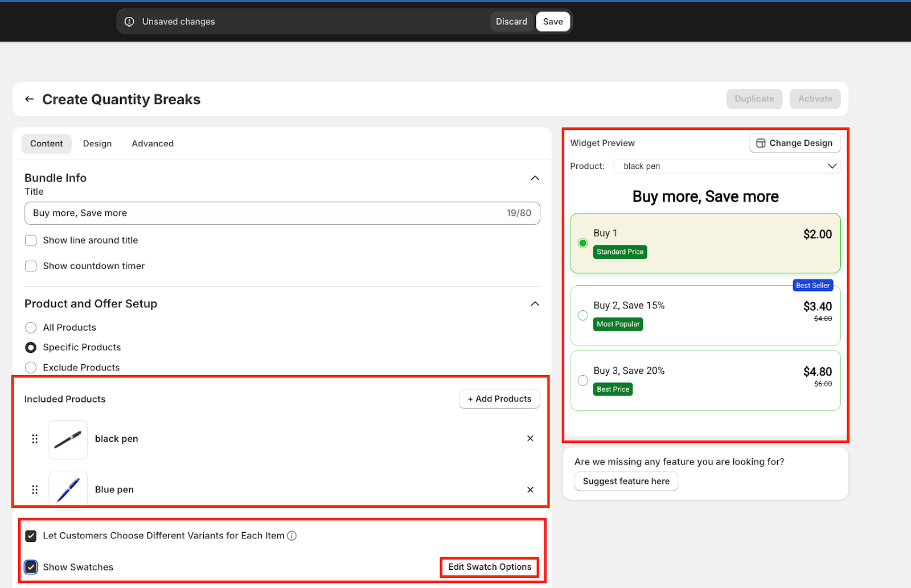
Task: Remove black pen using its X icon
Action: (530, 438)
